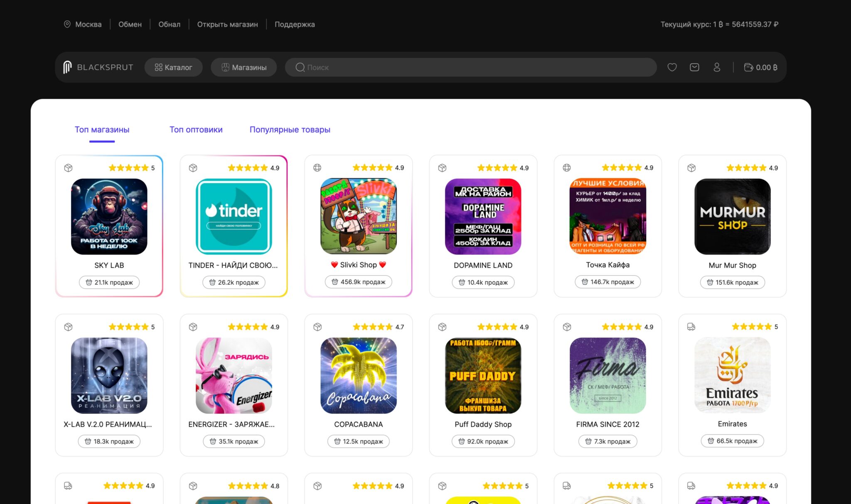
Task: Click the box icon on SKY LAB card
Action: tap(68, 168)
